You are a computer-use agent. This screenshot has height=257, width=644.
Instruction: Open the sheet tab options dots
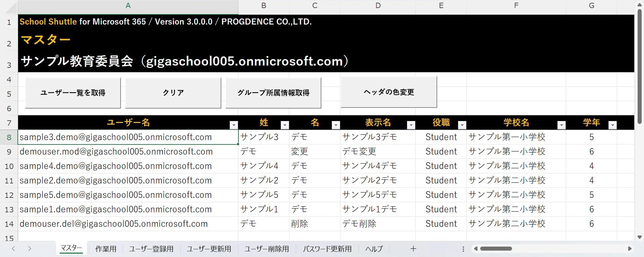point(463,249)
